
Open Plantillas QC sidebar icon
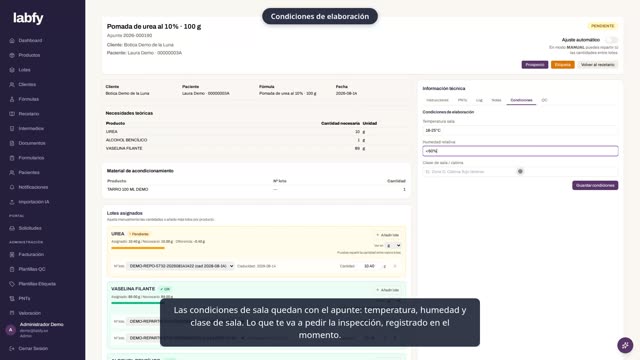(x=12, y=269)
